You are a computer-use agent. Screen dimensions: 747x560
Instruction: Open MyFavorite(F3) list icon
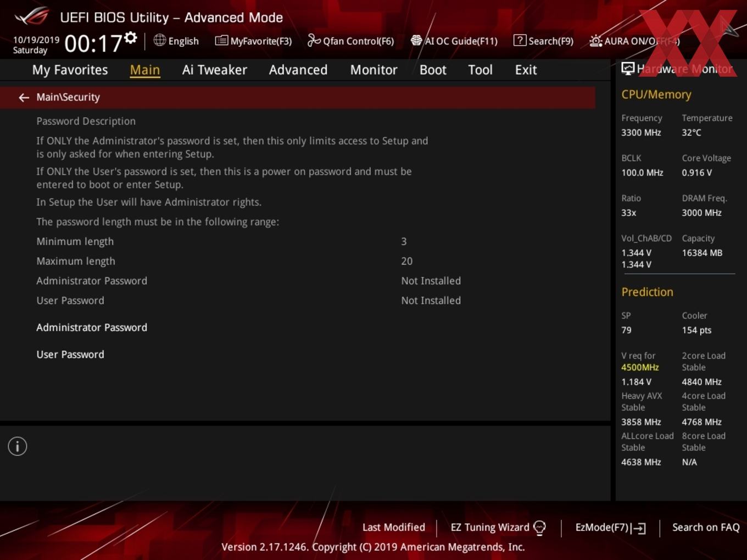point(221,41)
